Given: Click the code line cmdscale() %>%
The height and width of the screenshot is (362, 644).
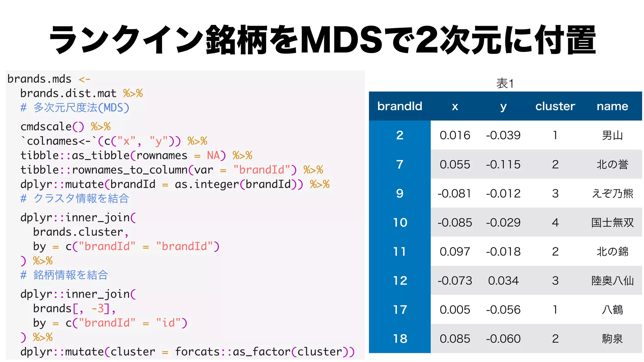Looking at the screenshot, I should click(65, 127).
